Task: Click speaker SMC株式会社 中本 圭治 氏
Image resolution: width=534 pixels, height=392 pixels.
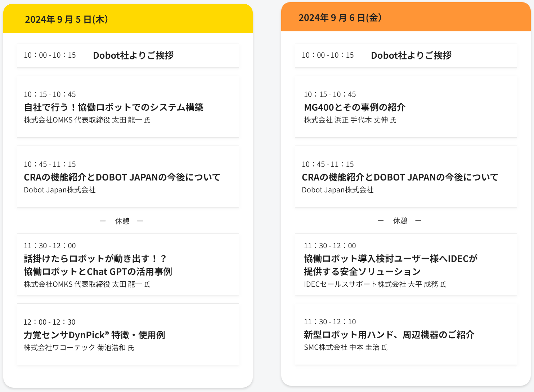Action: click(346, 347)
